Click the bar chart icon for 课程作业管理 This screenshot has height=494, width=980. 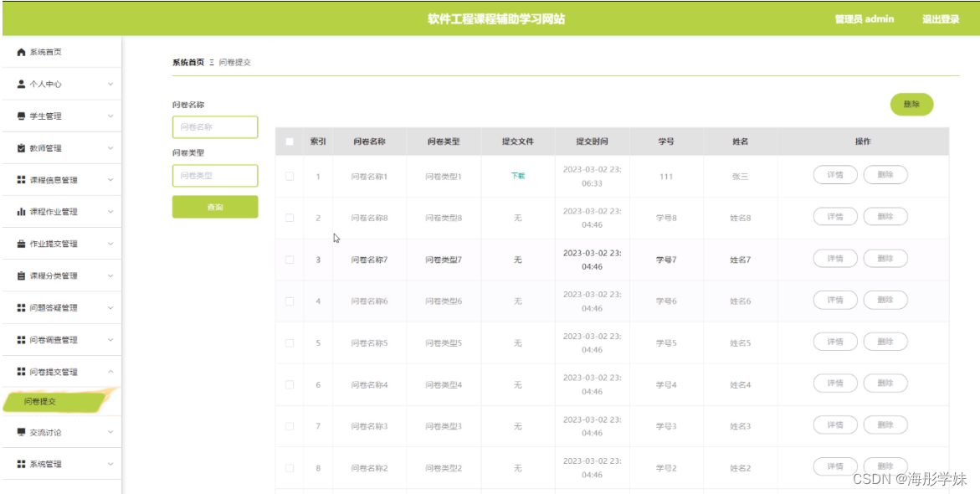[x=21, y=212]
